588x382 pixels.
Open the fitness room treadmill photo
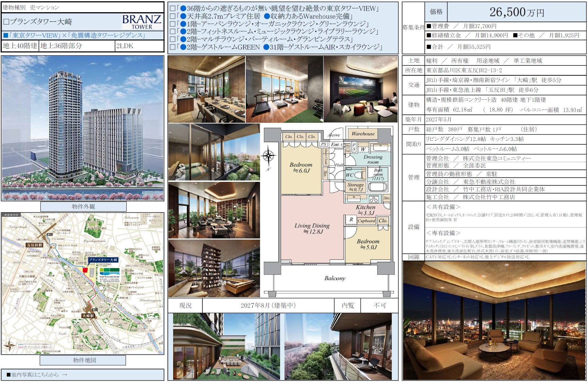pos(284,89)
